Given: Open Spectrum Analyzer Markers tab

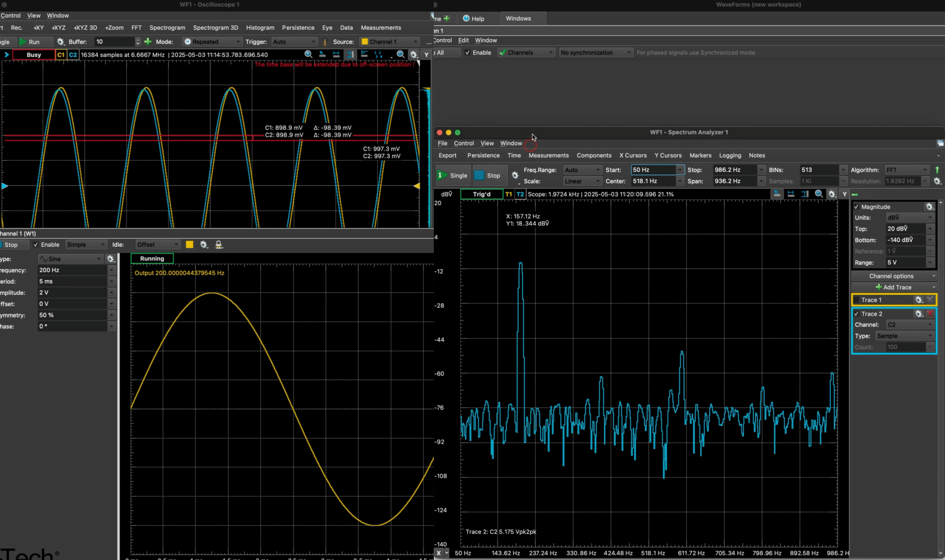Looking at the screenshot, I should pyautogui.click(x=700, y=155).
